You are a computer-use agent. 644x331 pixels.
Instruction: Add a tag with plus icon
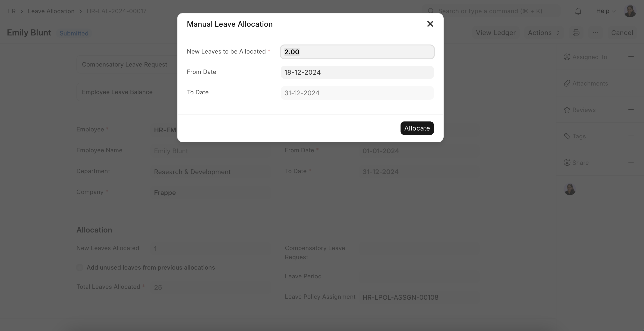[631, 136]
